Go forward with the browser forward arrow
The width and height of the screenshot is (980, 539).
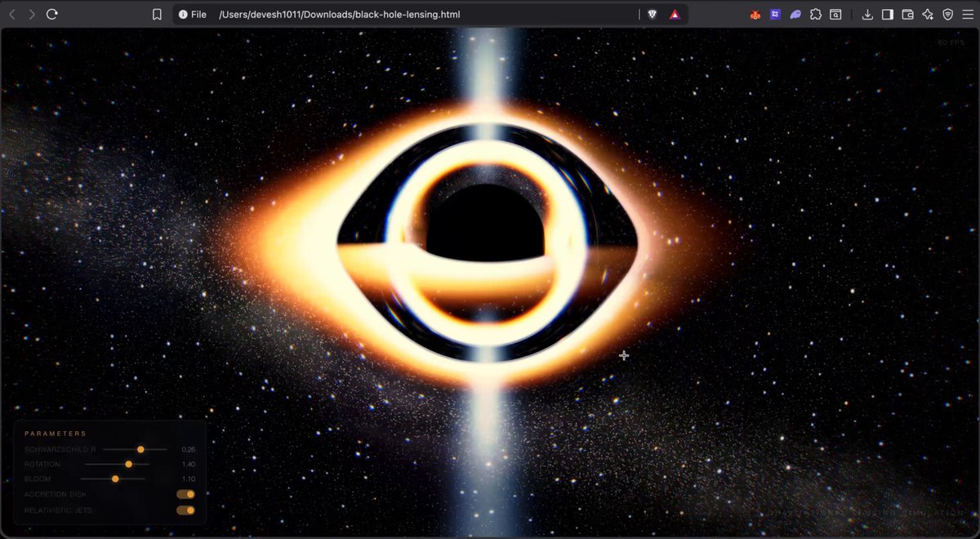pos(32,14)
